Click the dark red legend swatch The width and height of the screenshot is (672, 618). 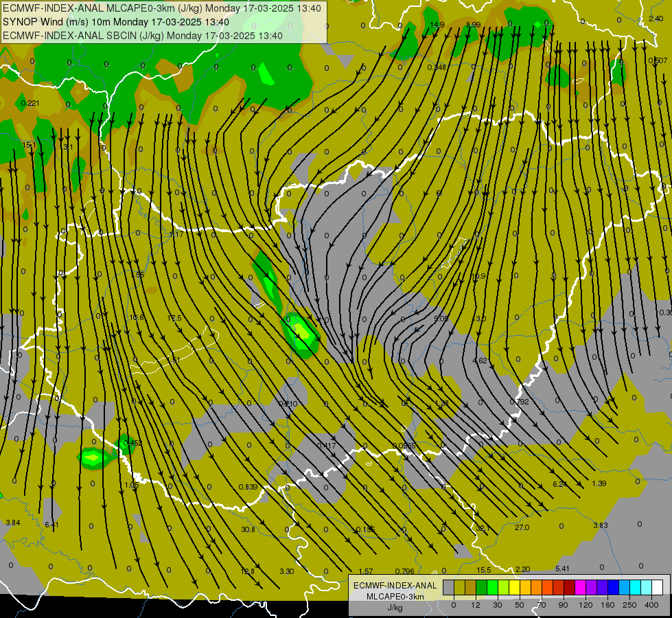click(x=569, y=587)
